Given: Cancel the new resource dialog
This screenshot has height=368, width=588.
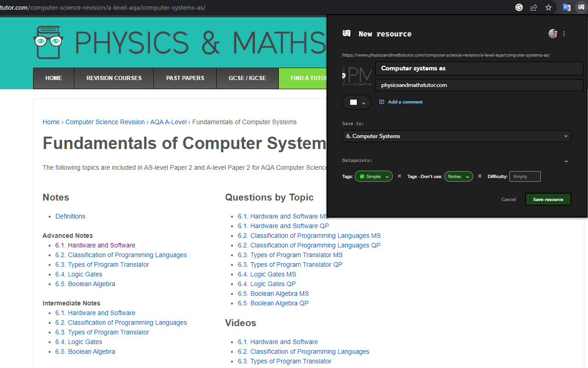Looking at the screenshot, I should [x=509, y=200].
